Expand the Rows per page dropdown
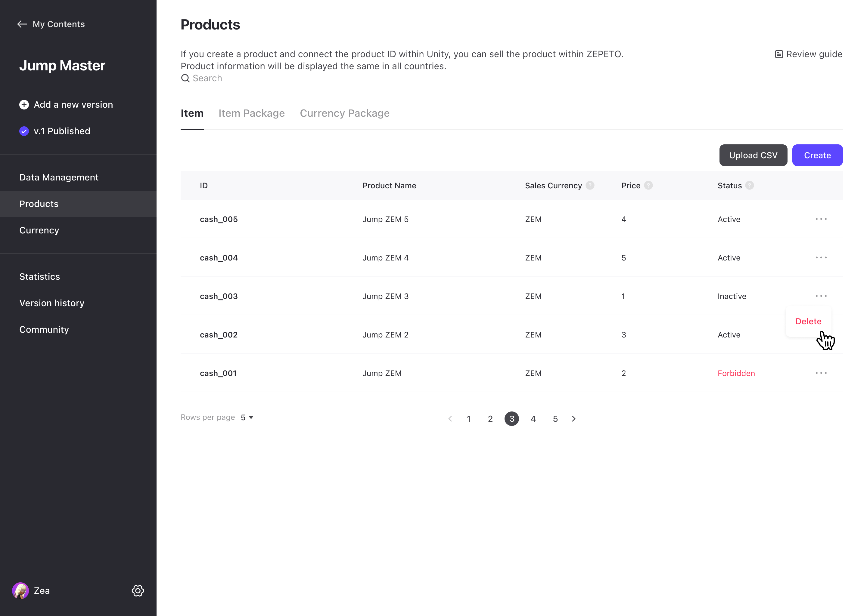 [247, 417]
